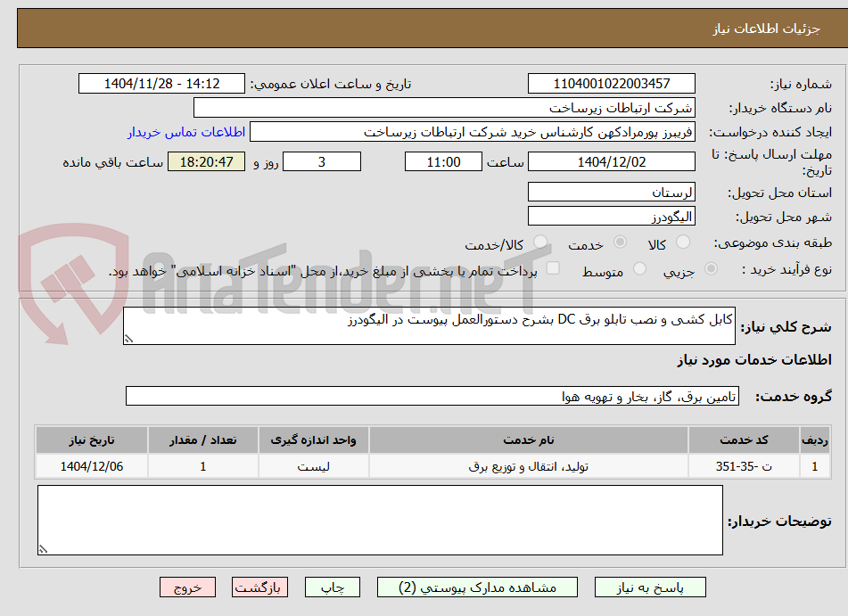This screenshot has height=616, width=848.
Task: Open مشاهده مدارک پیوستی (2) attachments
Action: (x=477, y=587)
